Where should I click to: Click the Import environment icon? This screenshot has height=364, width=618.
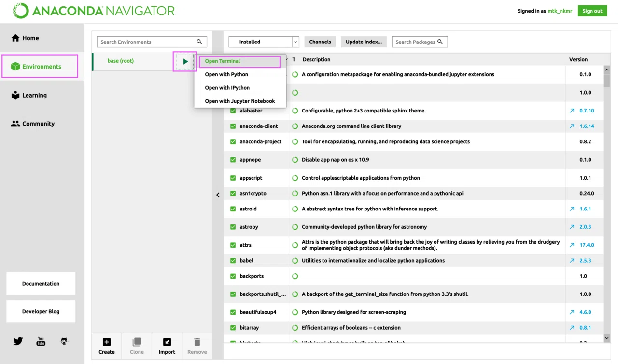[x=167, y=342]
